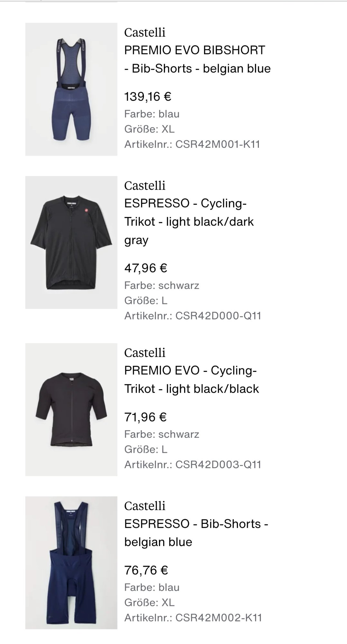Click article number CSR42M001-K11
The height and width of the screenshot is (644, 347).
click(192, 144)
